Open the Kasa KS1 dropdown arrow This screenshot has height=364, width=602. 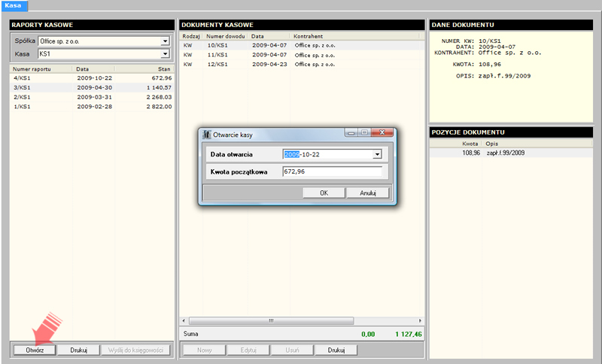165,53
